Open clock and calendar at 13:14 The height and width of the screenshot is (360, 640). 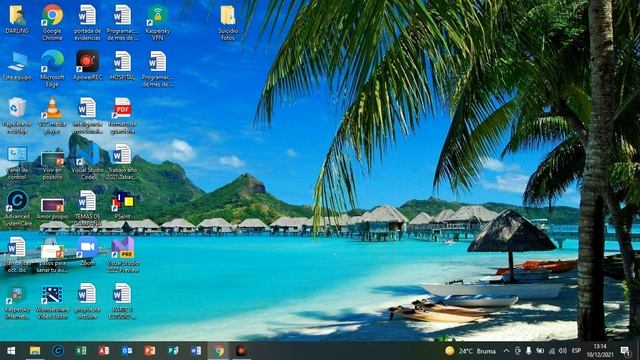[600, 351]
